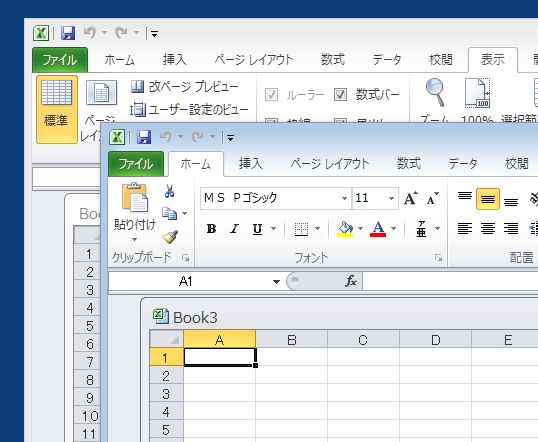Switch to データ tab in the front window
This screenshot has width=538, height=442.
click(463, 164)
